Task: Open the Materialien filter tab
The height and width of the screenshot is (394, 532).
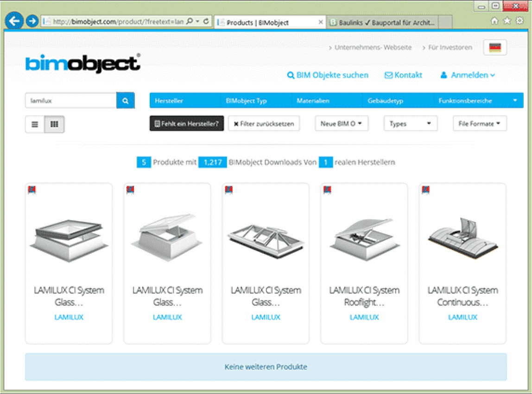Action: 313,101
